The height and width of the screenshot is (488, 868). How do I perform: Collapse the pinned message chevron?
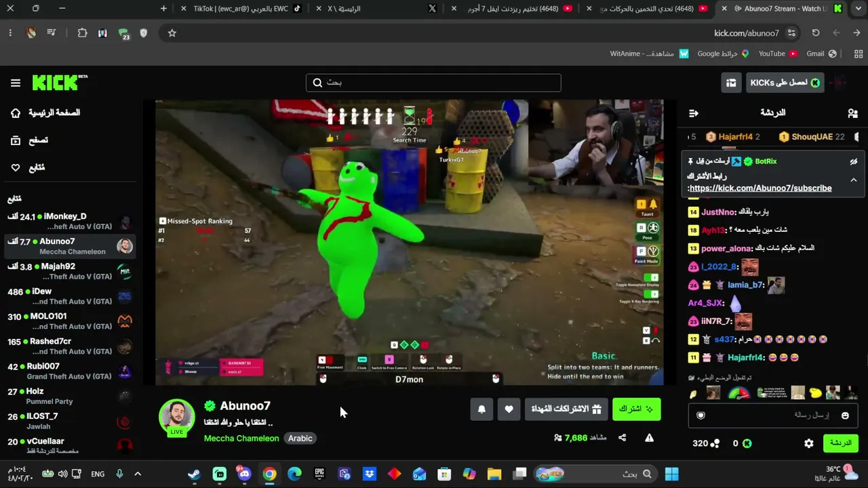coord(854,180)
